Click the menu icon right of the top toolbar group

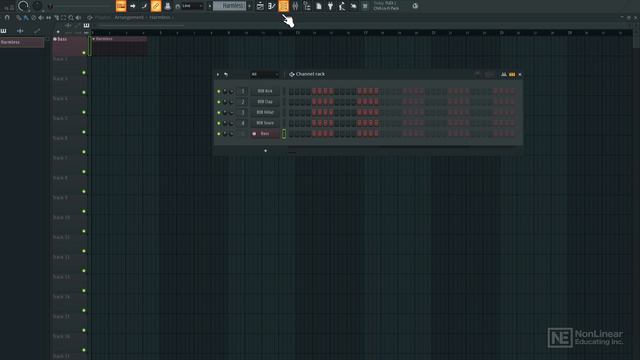pyautogui.click(x=365, y=6)
